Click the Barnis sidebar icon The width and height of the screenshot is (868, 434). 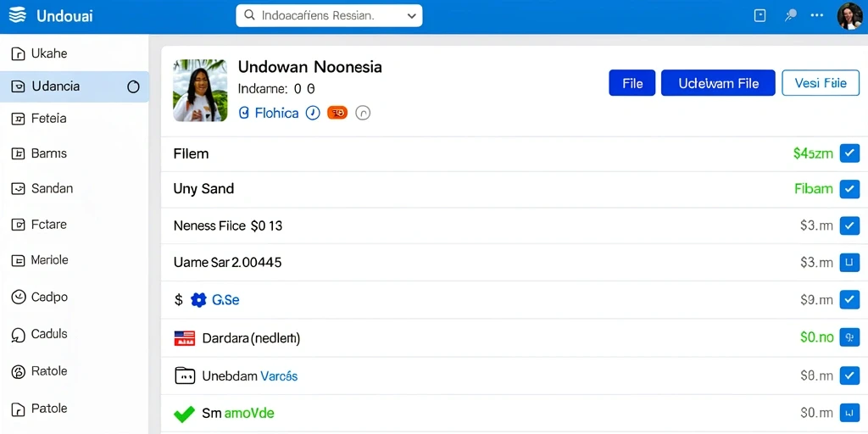(x=19, y=154)
